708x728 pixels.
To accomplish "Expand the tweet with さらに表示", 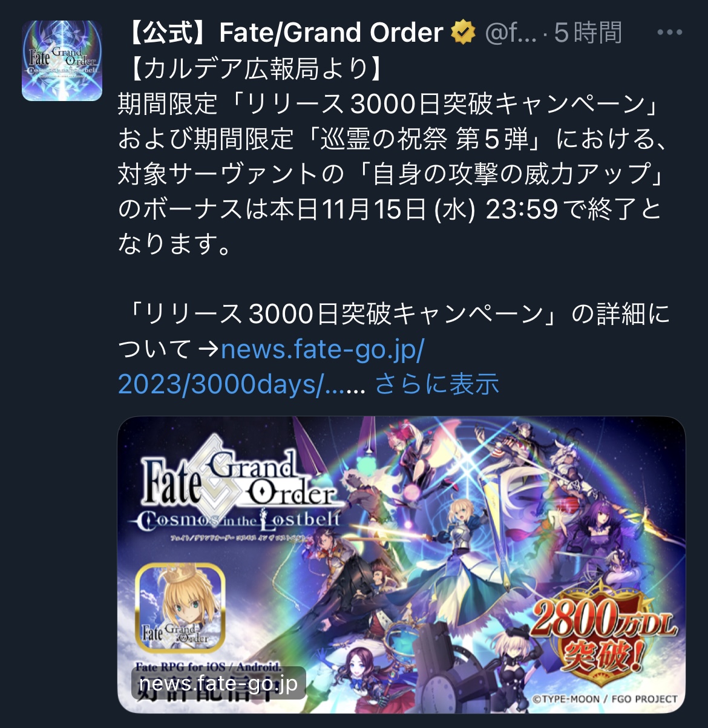I will tap(437, 384).
